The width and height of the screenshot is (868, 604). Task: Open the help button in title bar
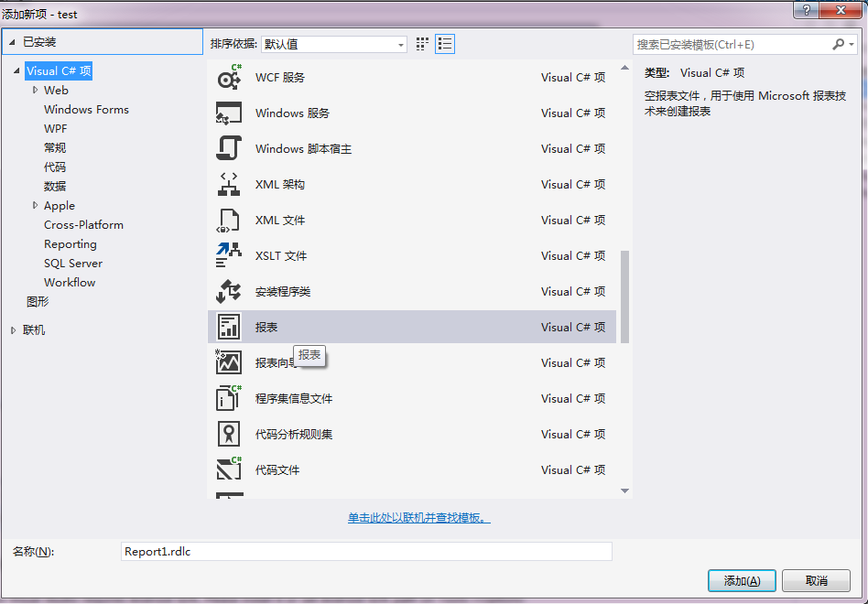[807, 10]
